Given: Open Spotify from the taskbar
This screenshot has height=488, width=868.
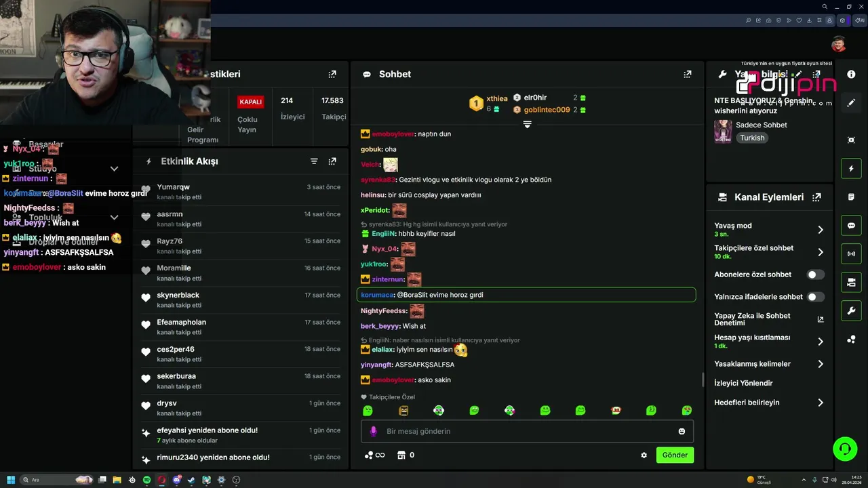Looking at the screenshot, I should 146,480.
